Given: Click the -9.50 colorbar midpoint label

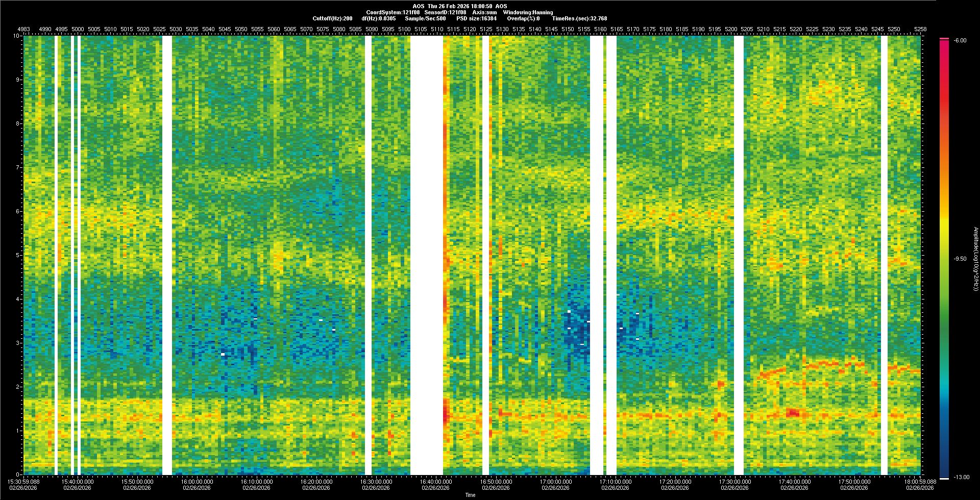Looking at the screenshot, I should tap(960, 259).
